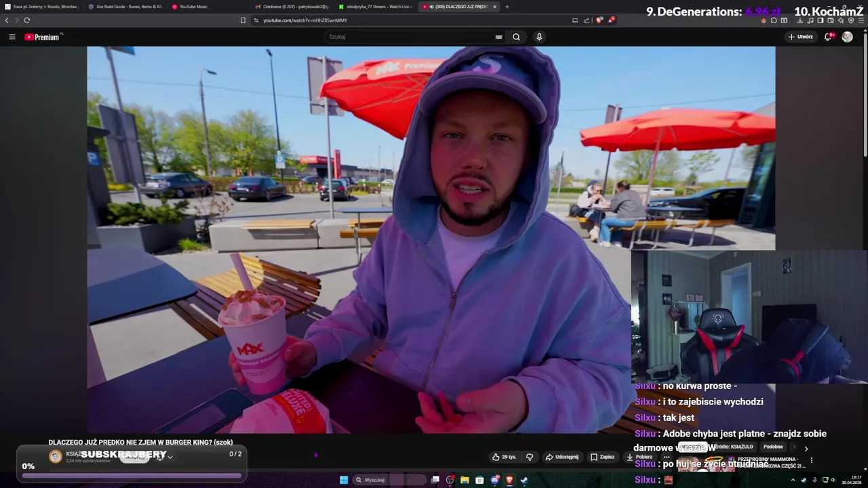This screenshot has width=868, height=488.
Task: Show more filter chips with right chevron
Action: coord(806,448)
